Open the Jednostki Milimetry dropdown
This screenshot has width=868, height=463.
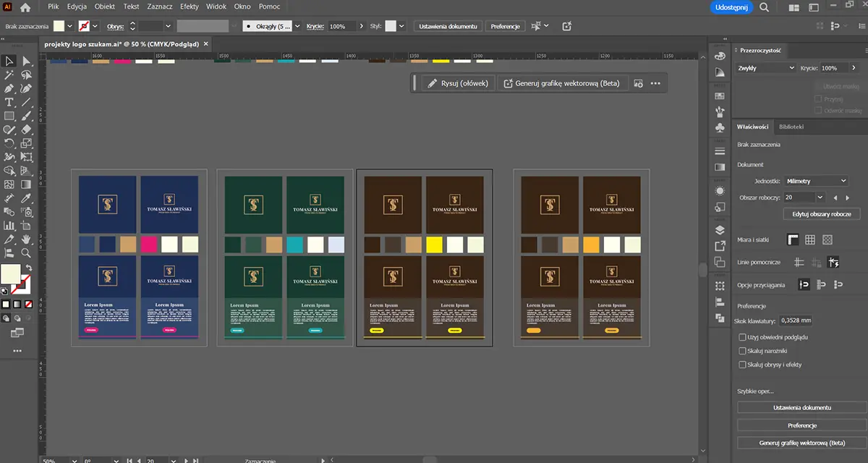[x=816, y=181]
